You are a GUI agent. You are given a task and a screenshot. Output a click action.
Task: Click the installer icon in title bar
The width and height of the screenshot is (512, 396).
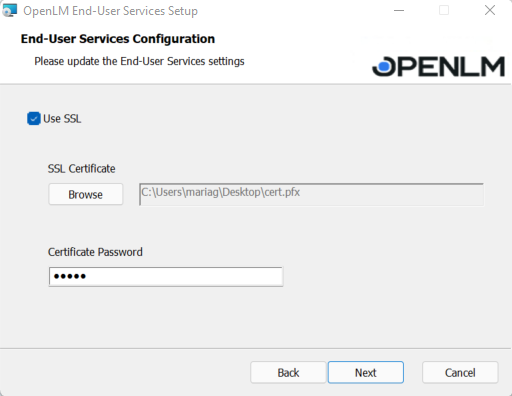[x=9, y=11]
